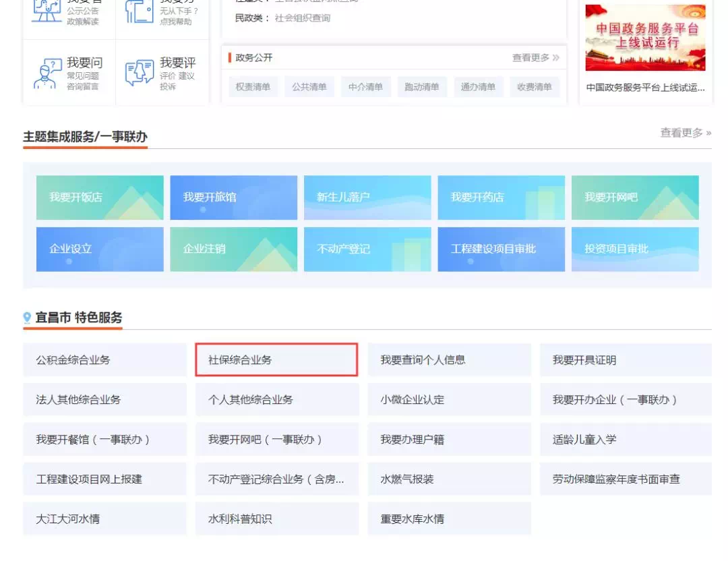This screenshot has width=728, height=561.
Task: Open the 工程建设项目审批 tile
Action: 501,249
